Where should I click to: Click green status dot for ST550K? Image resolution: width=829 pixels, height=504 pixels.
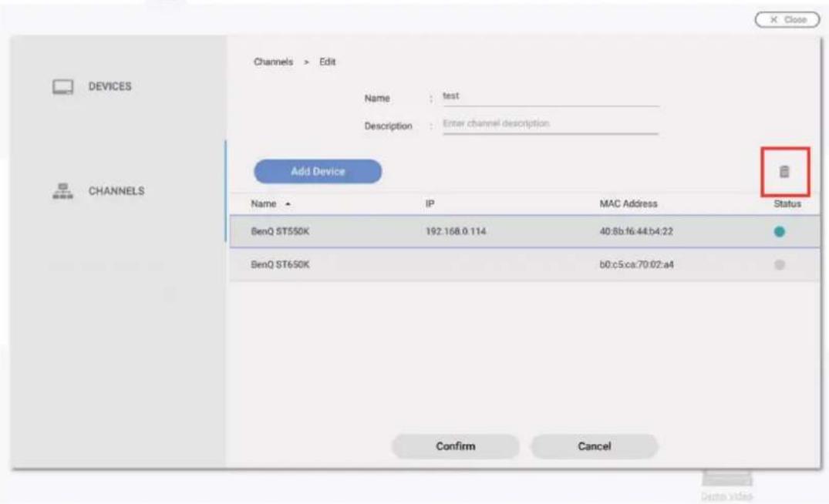click(x=780, y=231)
